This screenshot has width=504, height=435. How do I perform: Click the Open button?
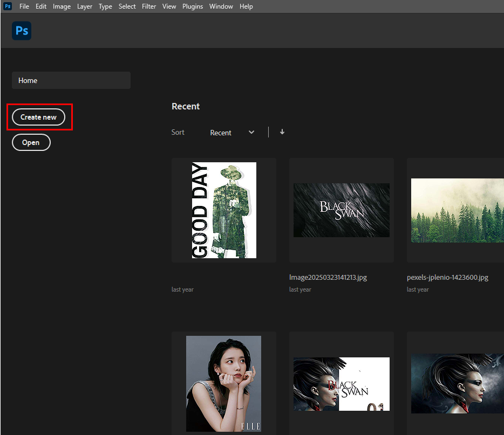point(31,142)
